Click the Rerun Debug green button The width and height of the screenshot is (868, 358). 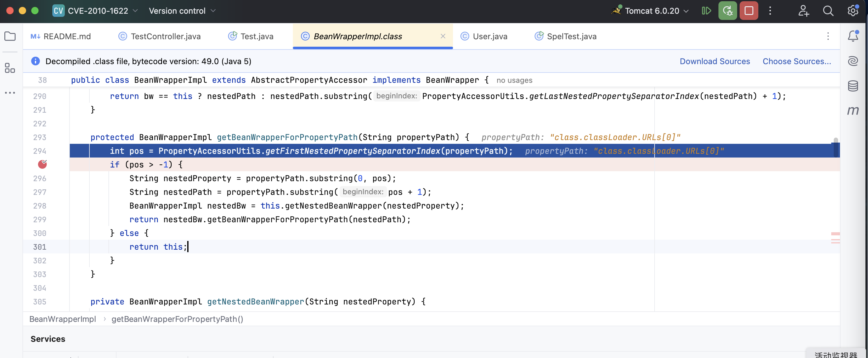[727, 11]
